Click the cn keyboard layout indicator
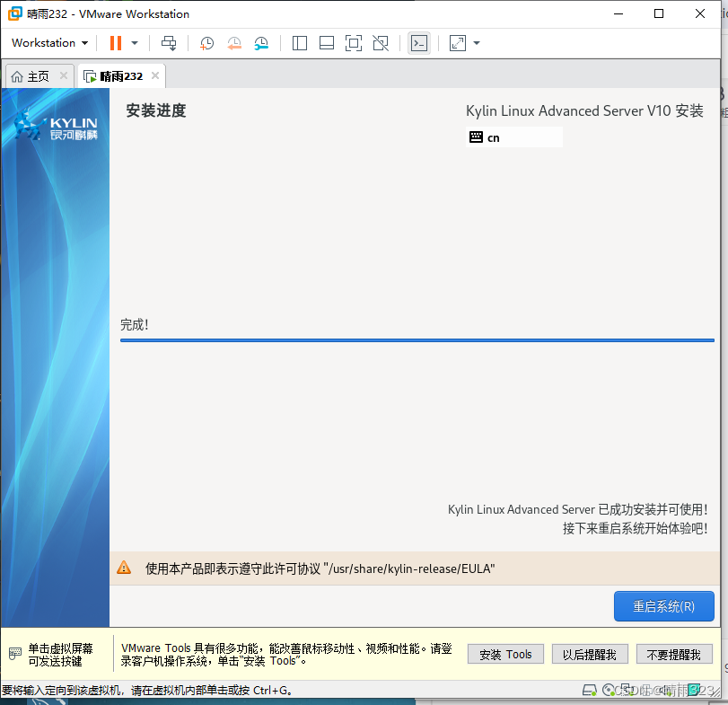 (514, 137)
